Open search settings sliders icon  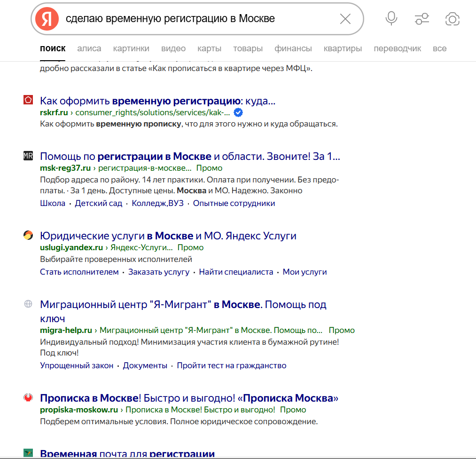[422, 19]
